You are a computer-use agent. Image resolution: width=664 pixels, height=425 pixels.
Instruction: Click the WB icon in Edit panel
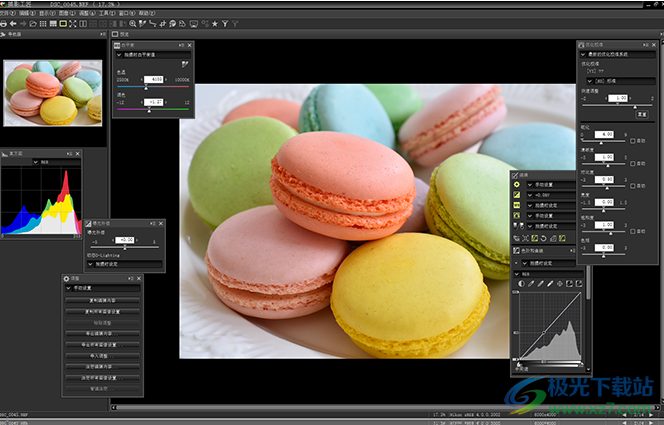click(517, 205)
